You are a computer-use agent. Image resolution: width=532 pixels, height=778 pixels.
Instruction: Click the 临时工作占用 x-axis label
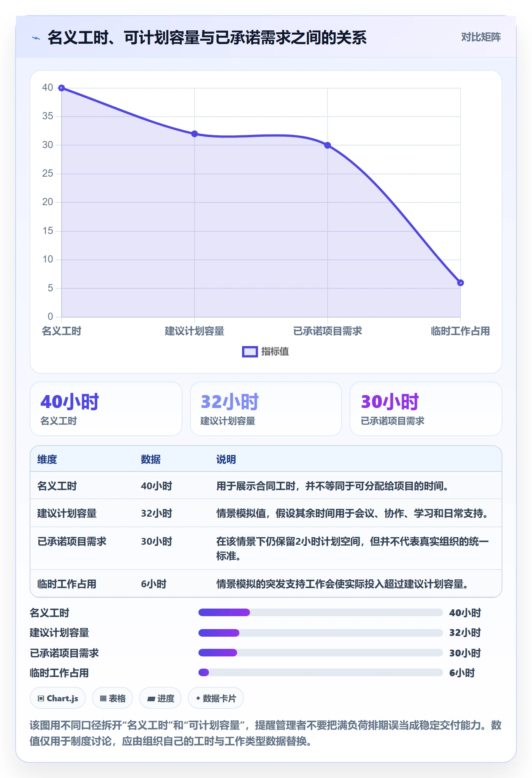(x=460, y=331)
